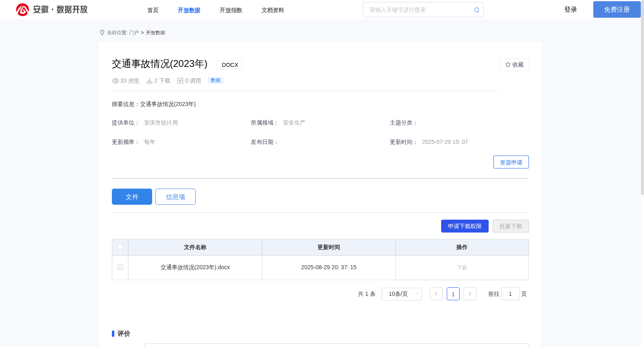Click the file name 交通事故情况(2023年).docx
644x347 pixels.
[195, 267]
